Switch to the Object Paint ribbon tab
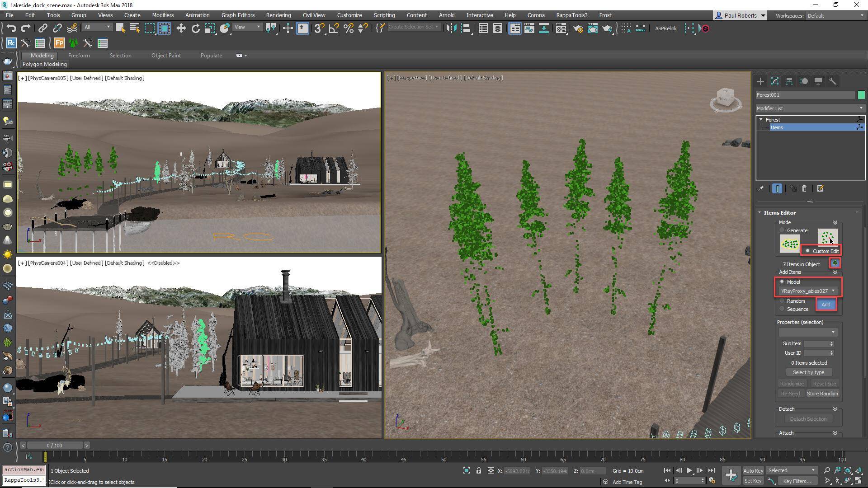This screenshot has height=488, width=868. (166, 55)
